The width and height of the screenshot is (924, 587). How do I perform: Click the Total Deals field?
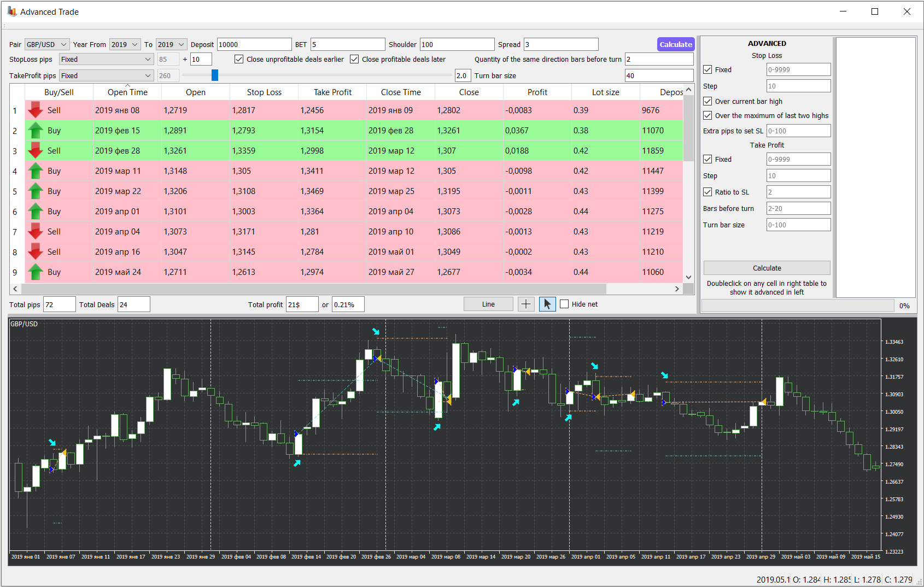(133, 304)
